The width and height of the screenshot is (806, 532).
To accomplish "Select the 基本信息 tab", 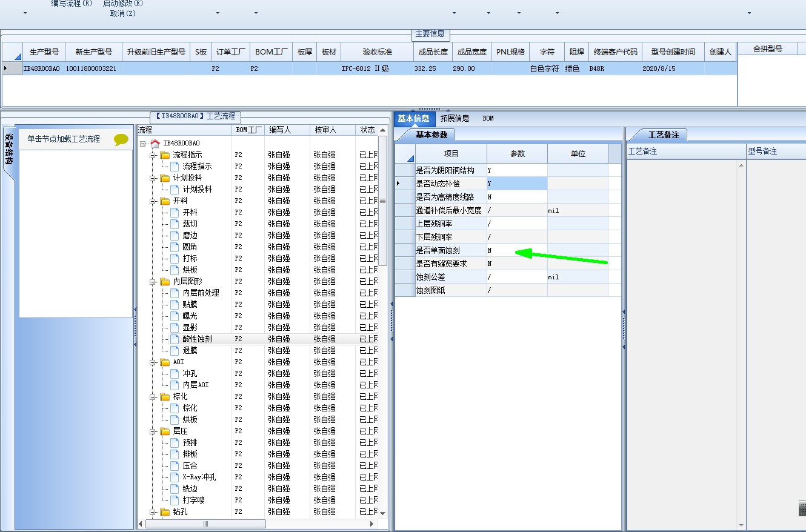I will point(414,119).
